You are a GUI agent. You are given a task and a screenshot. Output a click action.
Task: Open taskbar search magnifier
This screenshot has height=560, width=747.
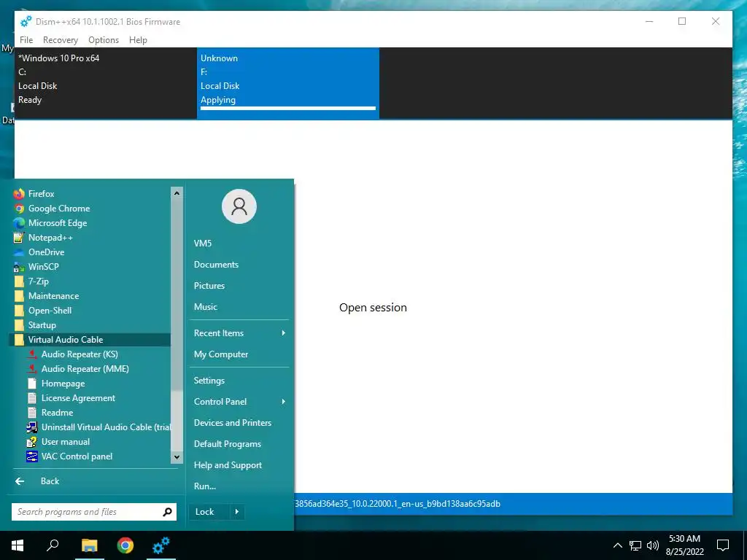(x=53, y=545)
